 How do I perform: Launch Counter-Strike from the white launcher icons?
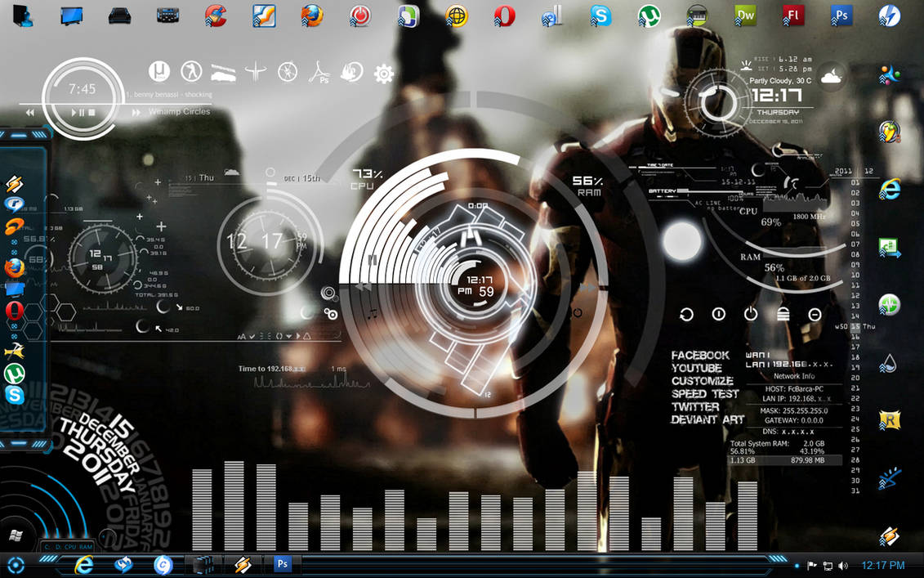pos(191,72)
